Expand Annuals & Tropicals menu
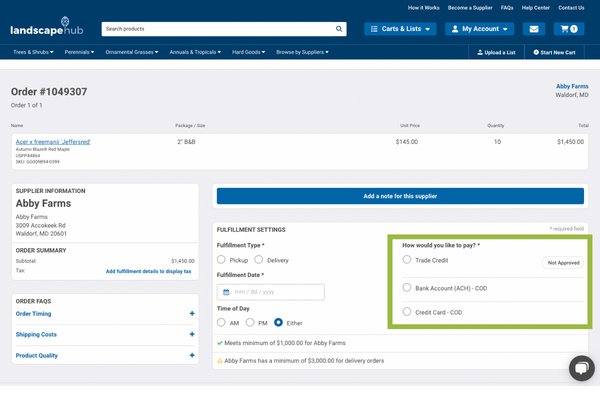Screen dimensions: 600x400 click(195, 52)
